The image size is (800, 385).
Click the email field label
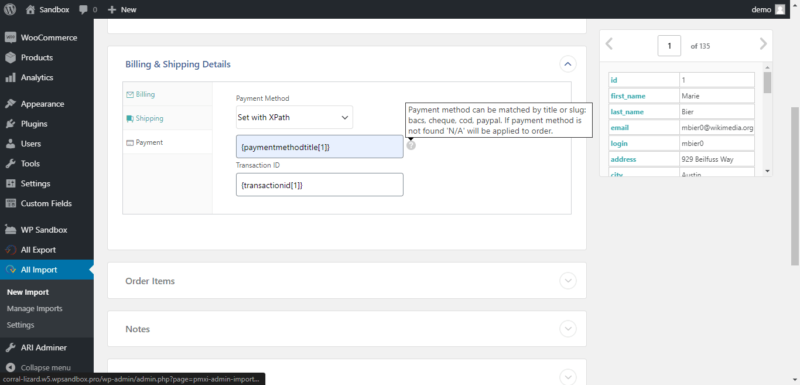tap(619, 127)
